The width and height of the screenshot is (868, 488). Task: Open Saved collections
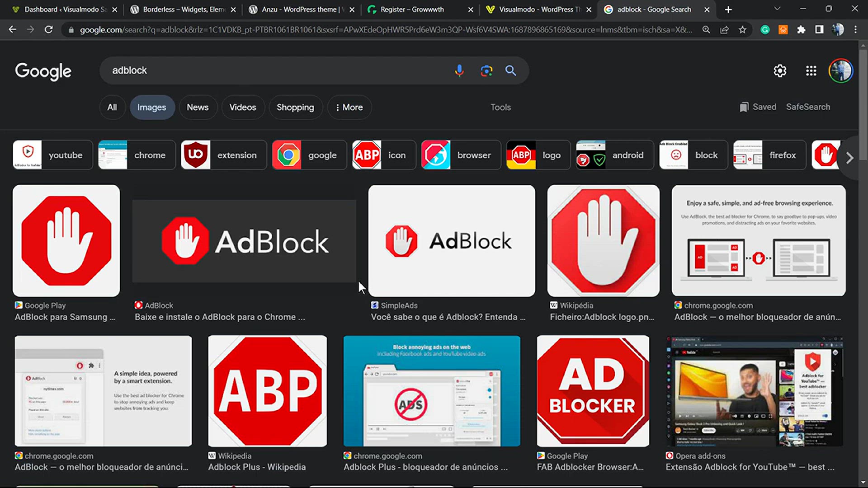758,107
